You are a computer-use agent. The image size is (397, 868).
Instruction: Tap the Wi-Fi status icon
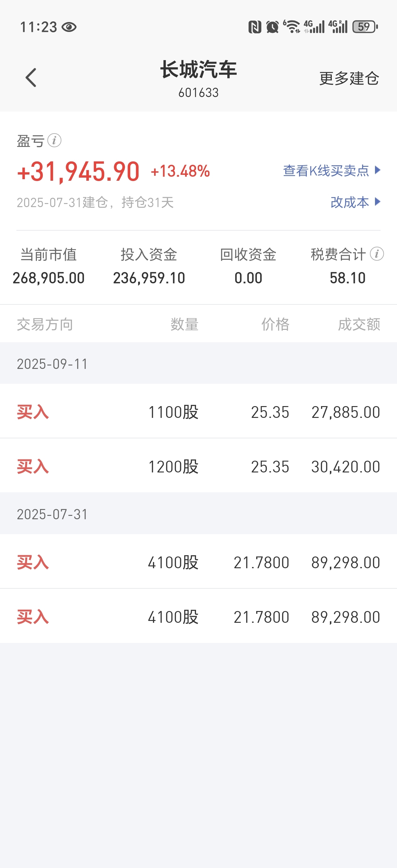(x=292, y=27)
